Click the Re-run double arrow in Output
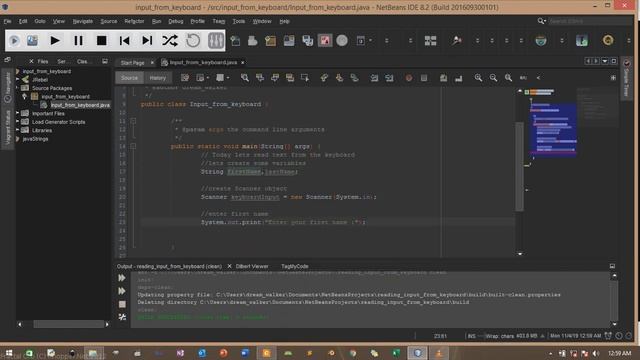 tap(122, 278)
